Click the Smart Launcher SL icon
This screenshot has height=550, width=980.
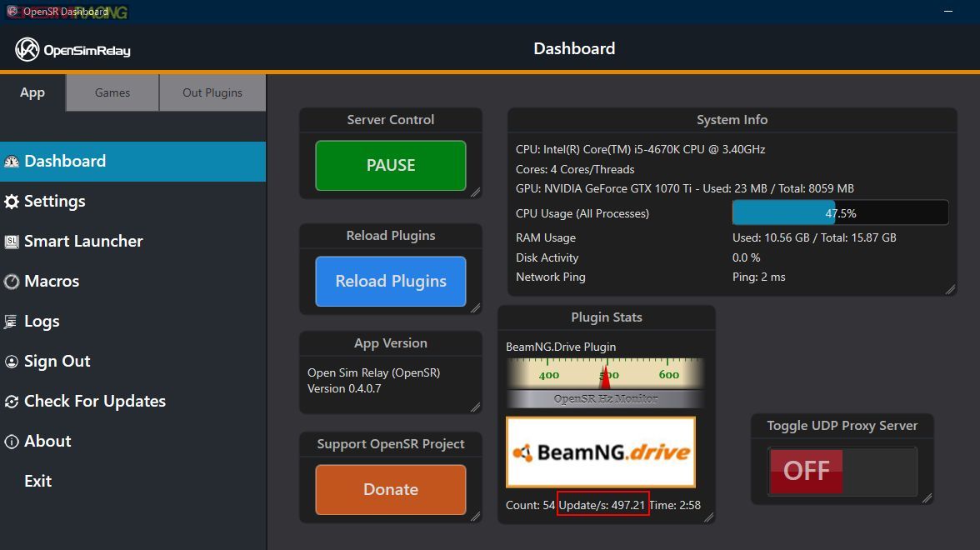[12, 242]
